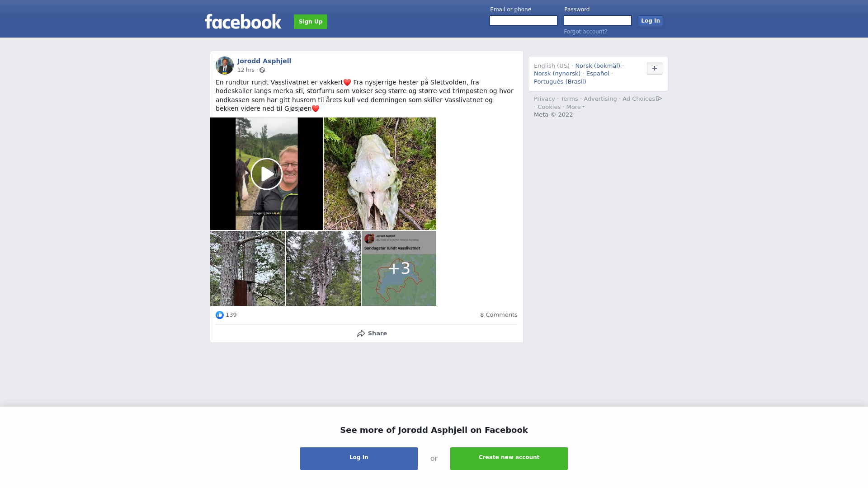Click the public globe privacy icon
The image size is (868, 488).
(x=262, y=70)
